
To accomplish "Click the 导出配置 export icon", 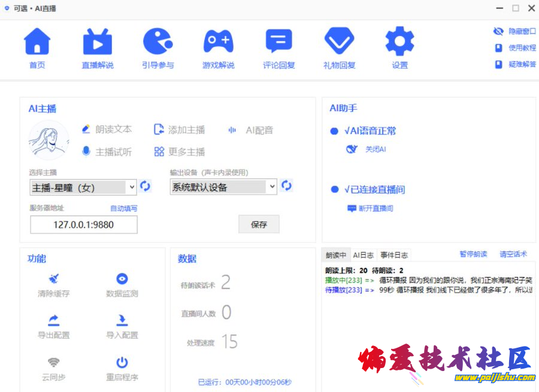I will click(54, 321).
